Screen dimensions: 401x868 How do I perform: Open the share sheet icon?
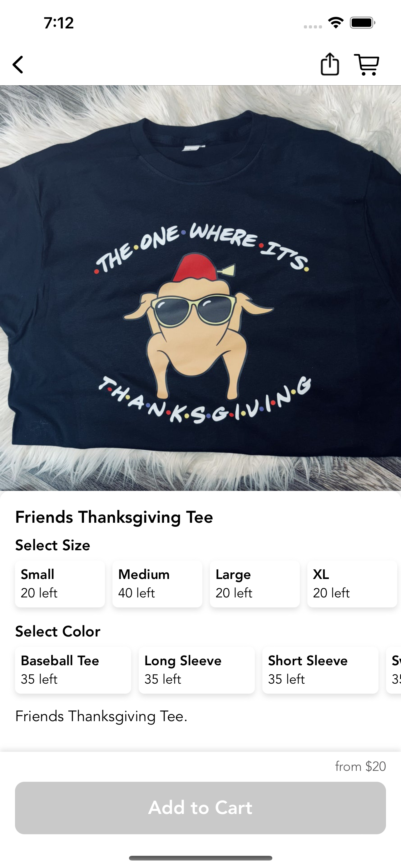click(329, 64)
